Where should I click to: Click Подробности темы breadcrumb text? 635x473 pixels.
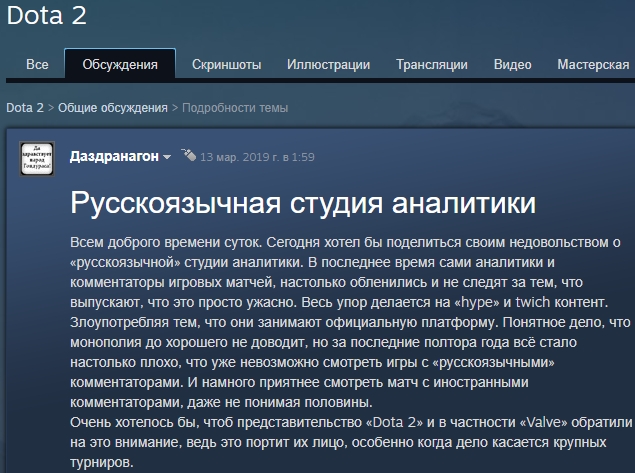click(x=235, y=108)
